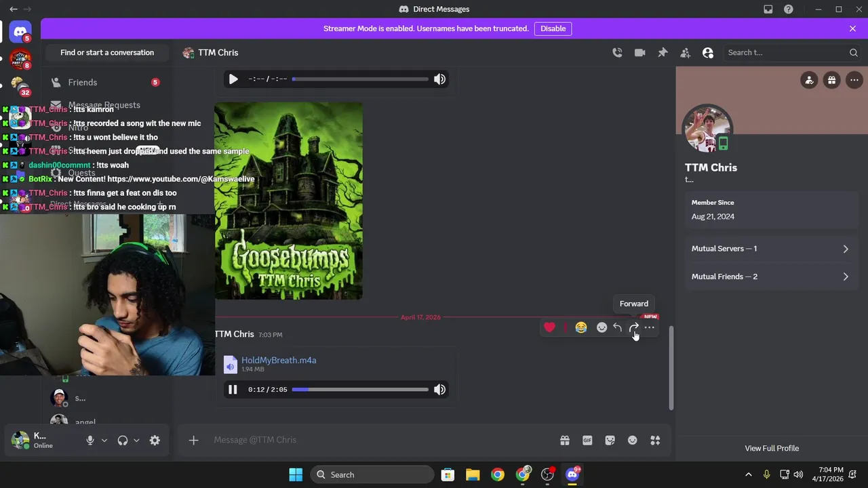Open Microsoft Store from taskbar

click(448, 474)
